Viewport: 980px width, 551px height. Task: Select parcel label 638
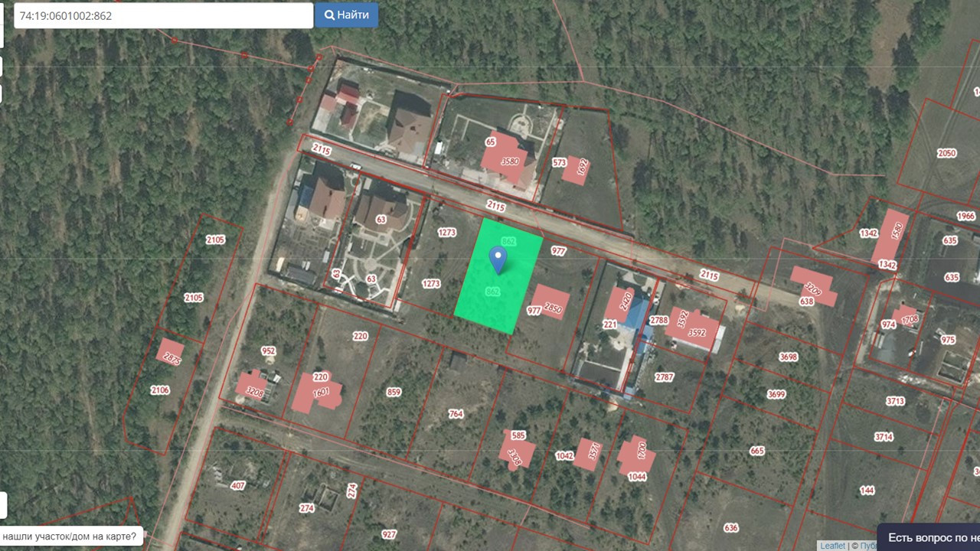tap(806, 302)
